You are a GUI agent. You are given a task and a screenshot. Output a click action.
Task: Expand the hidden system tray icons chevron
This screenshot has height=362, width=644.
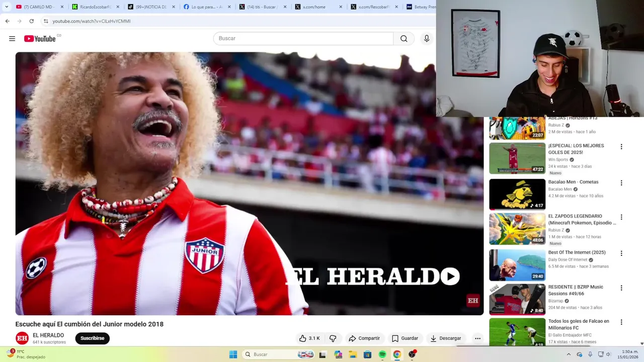(569, 354)
